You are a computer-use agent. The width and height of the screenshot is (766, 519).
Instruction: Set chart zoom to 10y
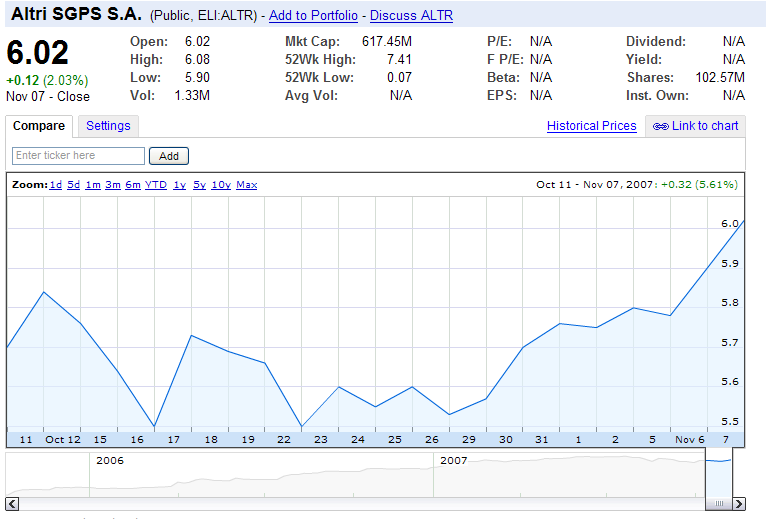[x=221, y=185]
